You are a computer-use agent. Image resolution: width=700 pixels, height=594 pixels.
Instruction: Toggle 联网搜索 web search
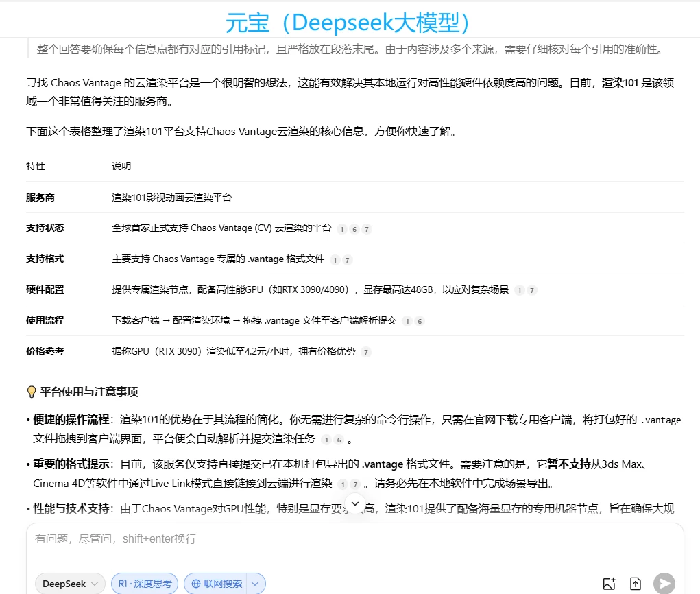point(217,584)
